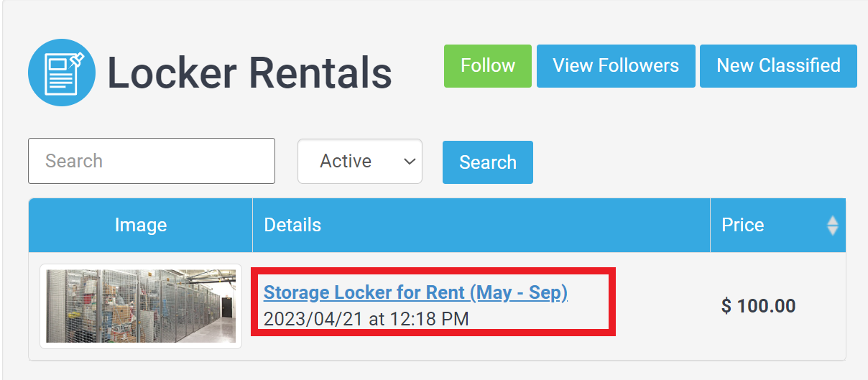This screenshot has width=868, height=380.
Task: Open the View Followers list
Action: click(x=616, y=66)
